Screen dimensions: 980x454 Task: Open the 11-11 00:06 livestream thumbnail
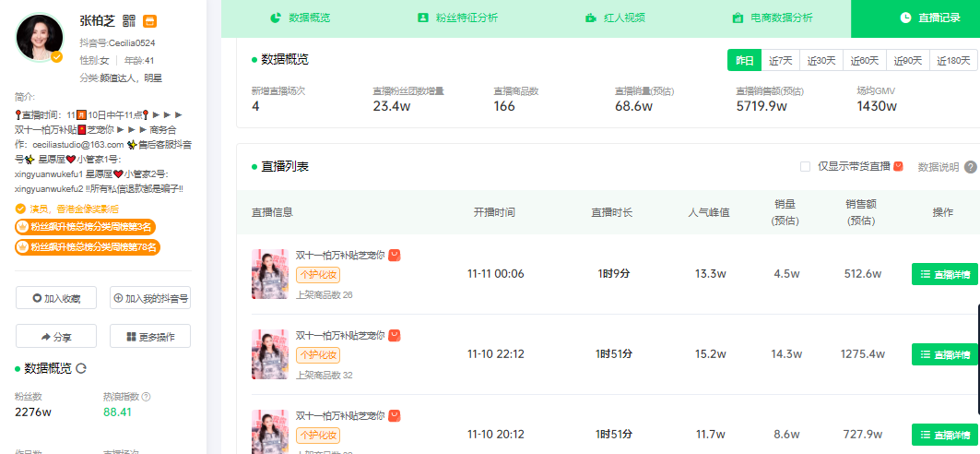click(x=270, y=274)
